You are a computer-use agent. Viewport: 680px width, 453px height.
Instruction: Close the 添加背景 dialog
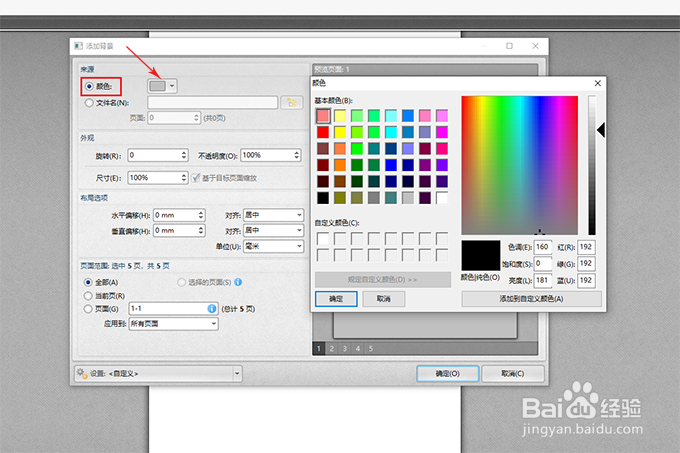point(535,46)
